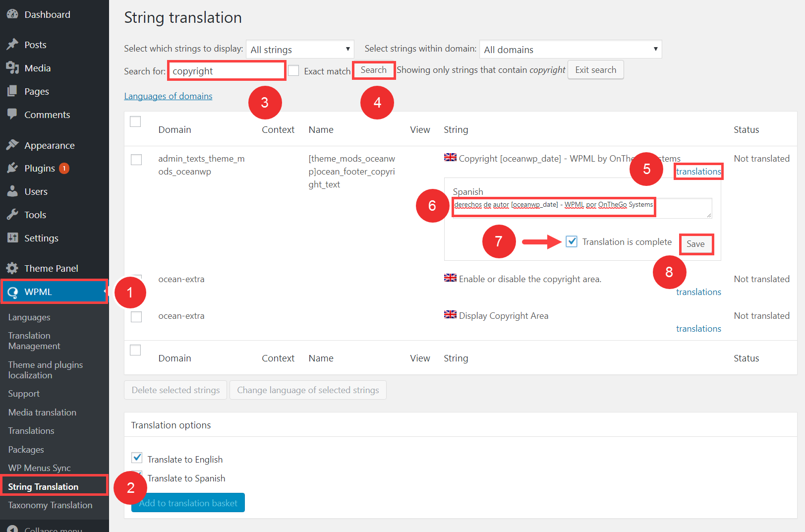This screenshot has width=805, height=532.
Task: Click the Comments speech bubble icon
Action: pos(12,115)
